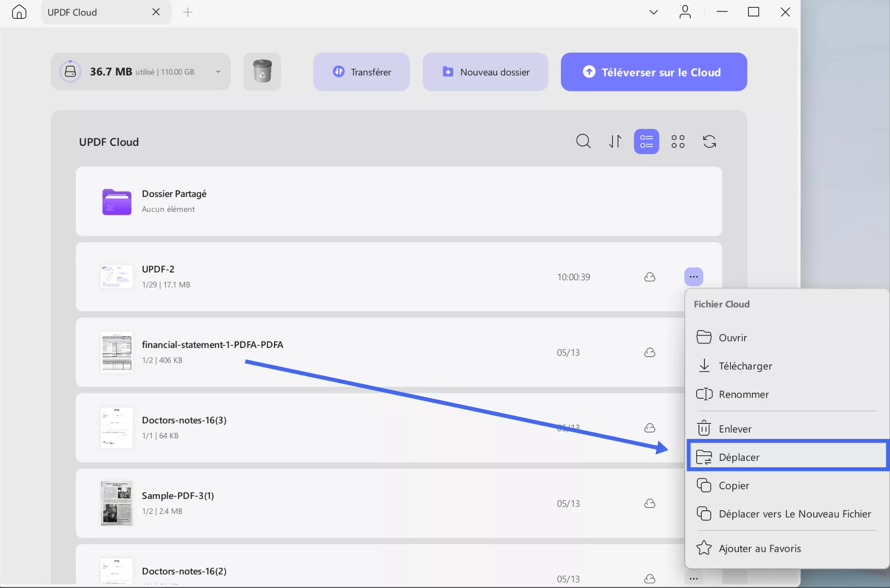The height and width of the screenshot is (588, 890).
Task: Open the sort order options
Action: [x=615, y=141]
